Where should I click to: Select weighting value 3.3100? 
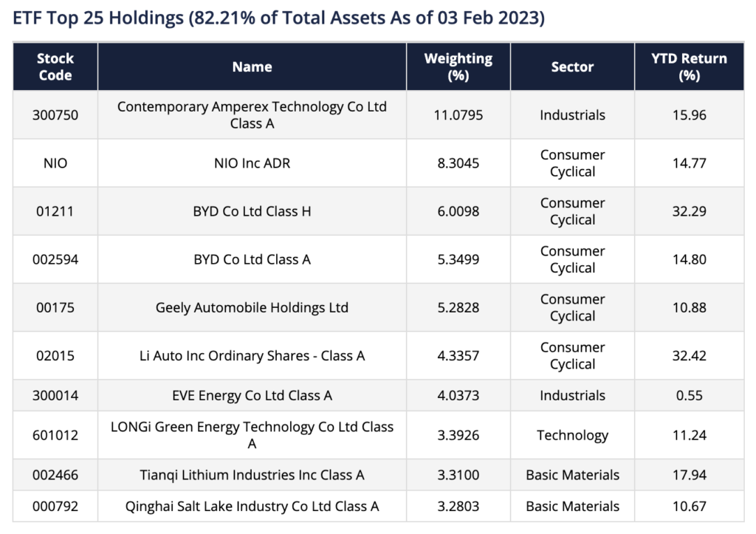(458, 475)
